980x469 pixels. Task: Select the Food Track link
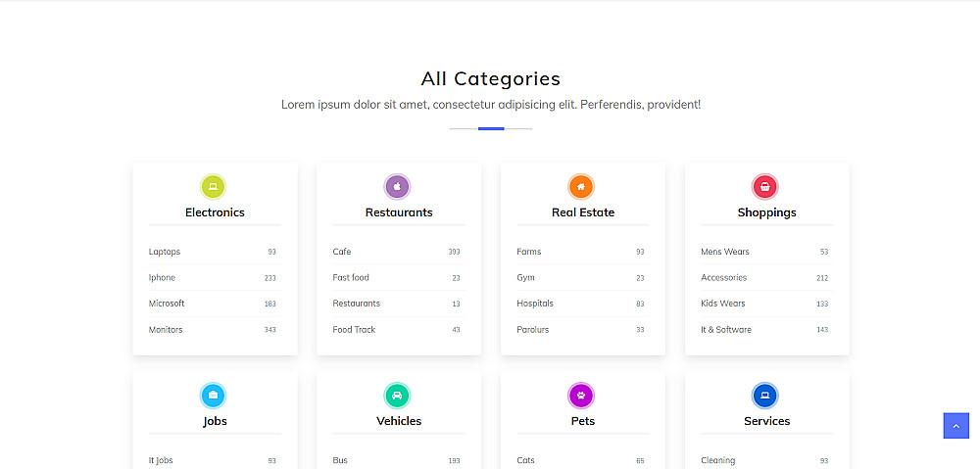(354, 330)
